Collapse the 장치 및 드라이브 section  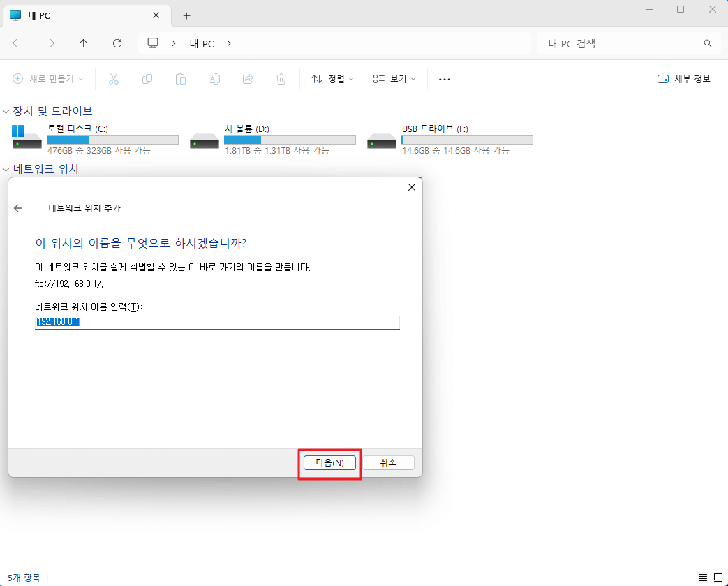[6, 110]
